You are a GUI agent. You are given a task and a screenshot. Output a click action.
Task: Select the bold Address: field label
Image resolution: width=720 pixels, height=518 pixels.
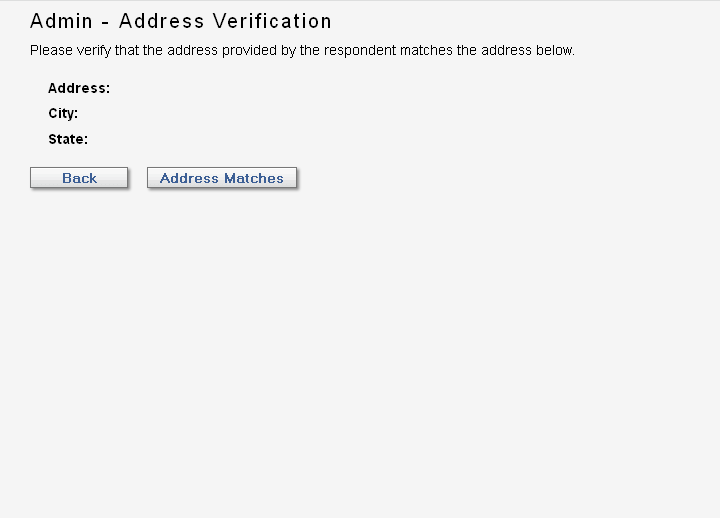[x=79, y=88]
